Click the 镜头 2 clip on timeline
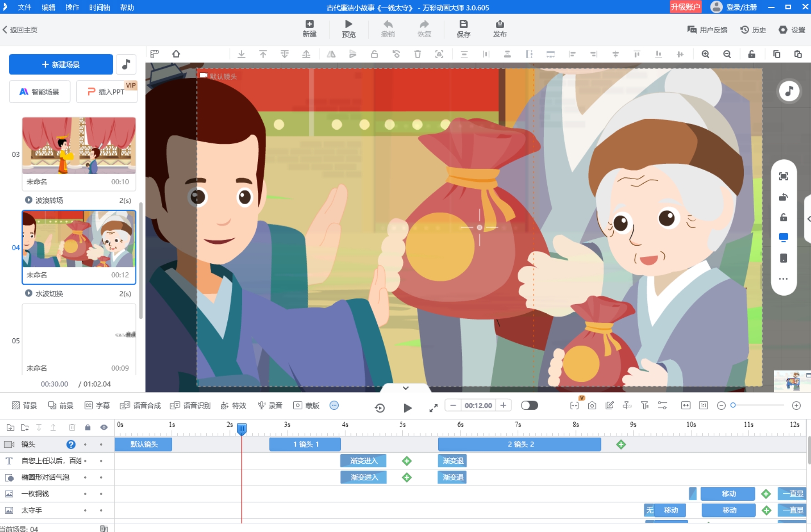811x532 pixels. [x=519, y=444]
